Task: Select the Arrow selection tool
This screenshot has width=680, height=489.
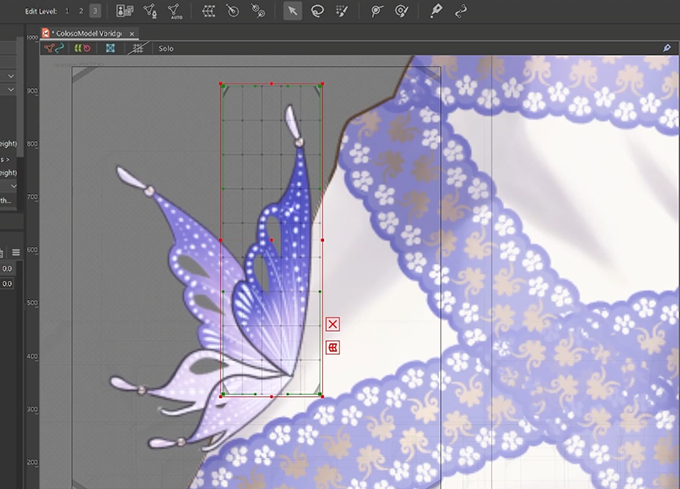Action: click(x=292, y=11)
